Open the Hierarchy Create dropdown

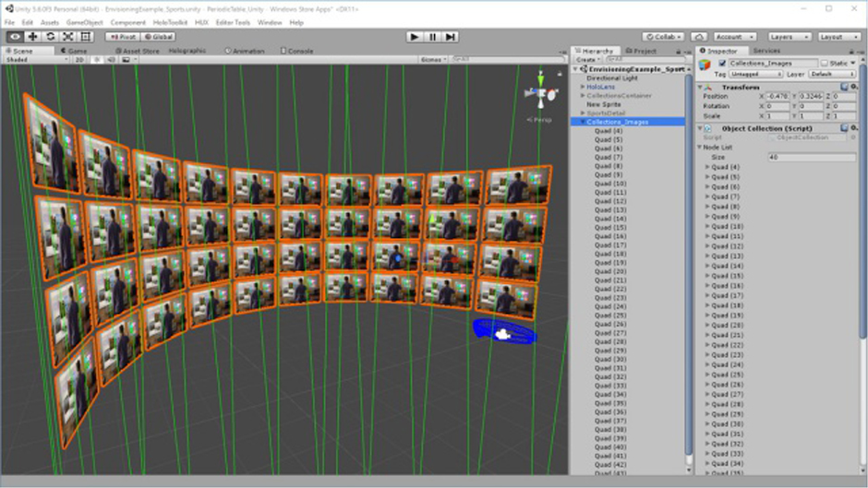coord(588,60)
